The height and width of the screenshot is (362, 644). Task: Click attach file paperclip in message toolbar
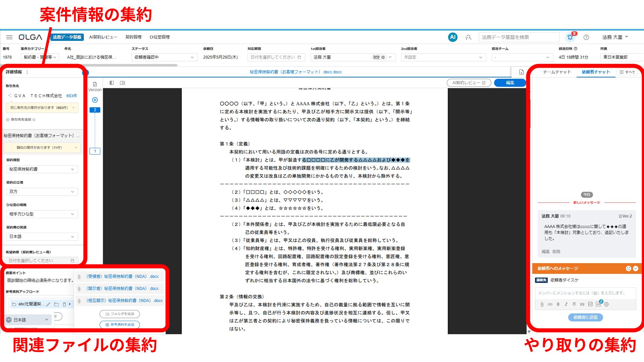542,304
